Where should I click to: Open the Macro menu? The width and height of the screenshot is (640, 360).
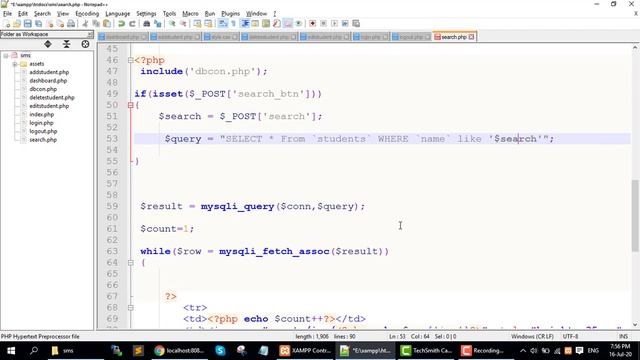pos(190,13)
